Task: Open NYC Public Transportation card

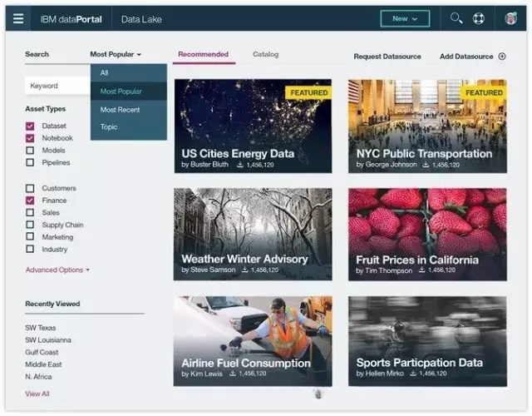Action: 427,126
